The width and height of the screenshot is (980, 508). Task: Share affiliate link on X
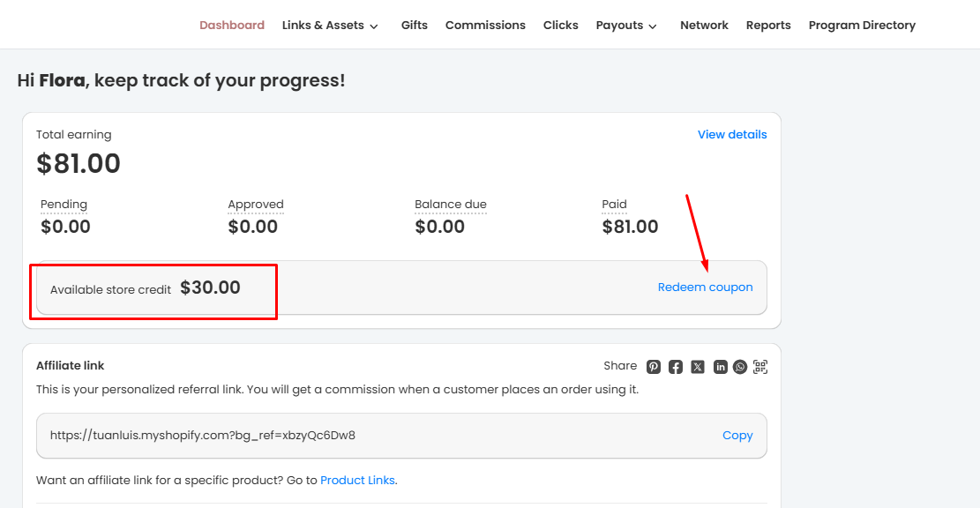pos(698,367)
